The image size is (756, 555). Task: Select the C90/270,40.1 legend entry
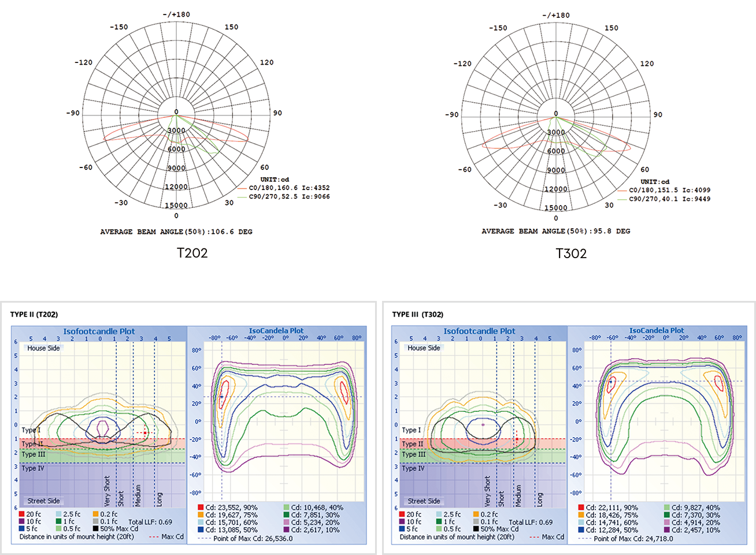click(x=653, y=199)
